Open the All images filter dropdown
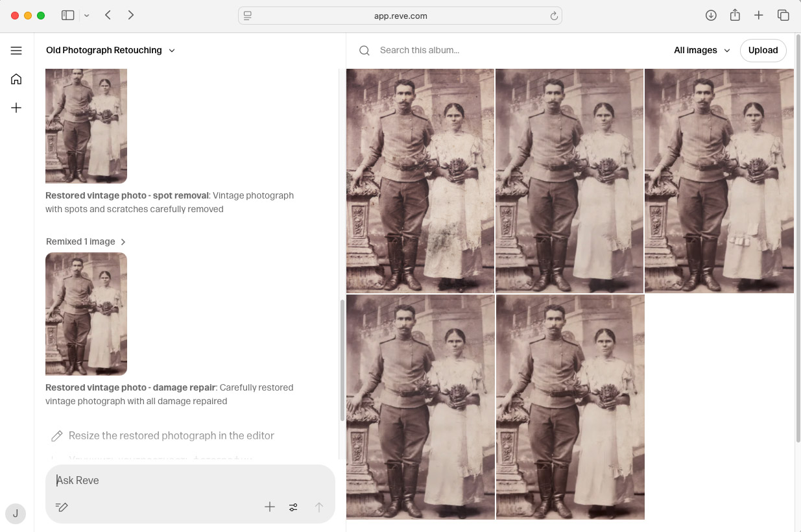 click(x=702, y=51)
